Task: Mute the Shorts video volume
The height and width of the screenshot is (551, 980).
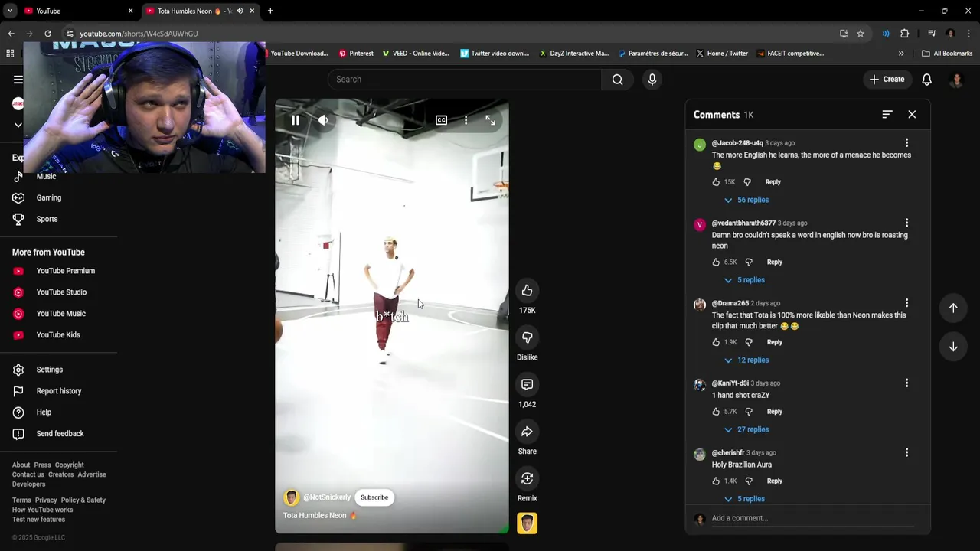Action: coord(323,120)
